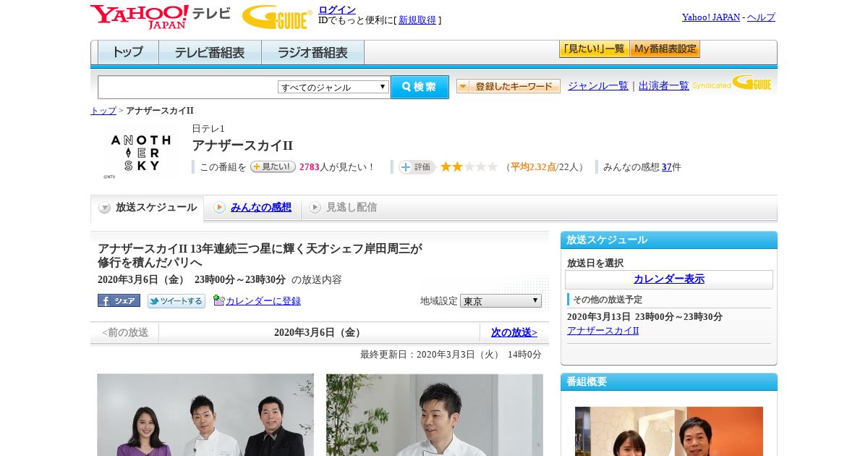Expand the すべてのジャンル dropdown

(334, 87)
